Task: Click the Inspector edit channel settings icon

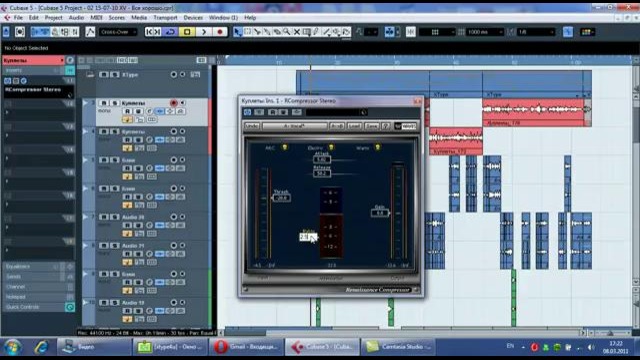Action: [x=70, y=60]
